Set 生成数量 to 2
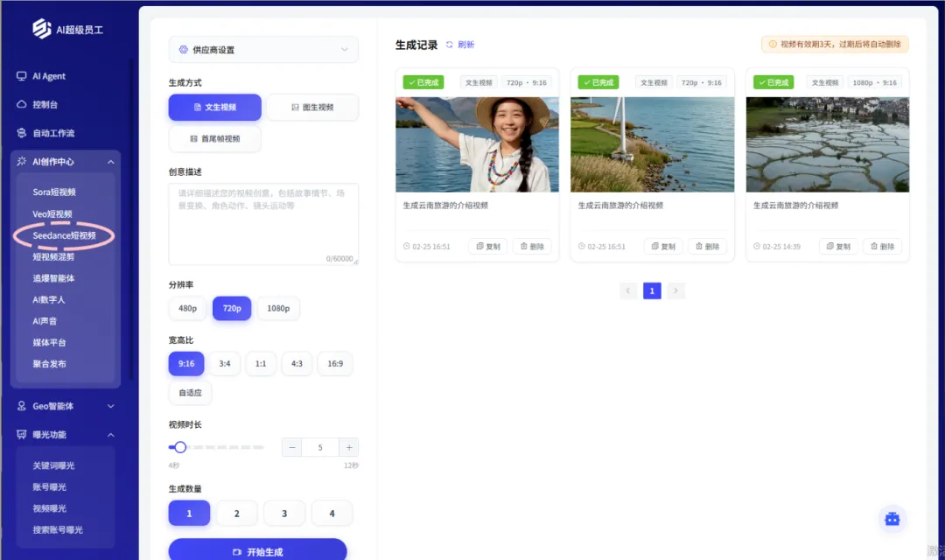This screenshot has height=560, width=945. pyautogui.click(x=237, y=513)
